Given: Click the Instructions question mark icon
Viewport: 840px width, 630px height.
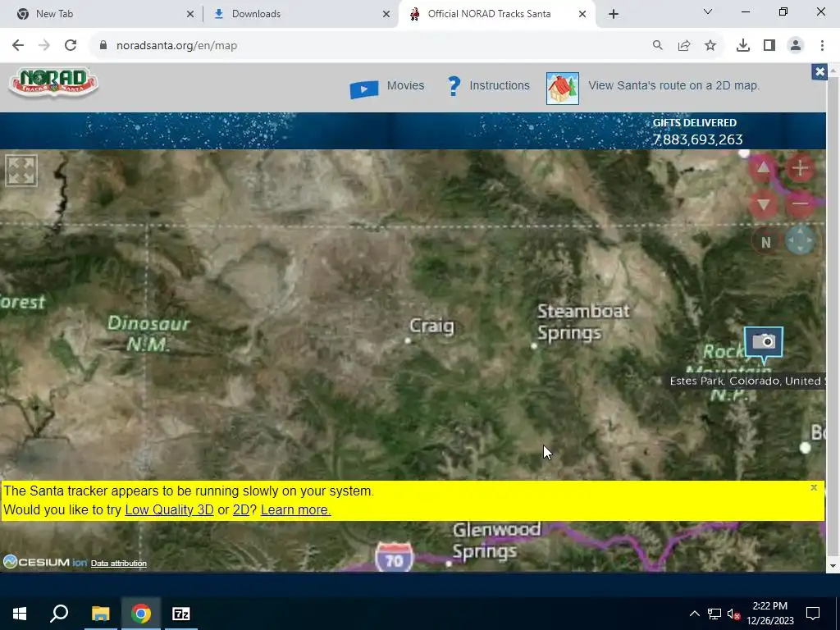Looking at the screenshot, I should click(454, 86).
